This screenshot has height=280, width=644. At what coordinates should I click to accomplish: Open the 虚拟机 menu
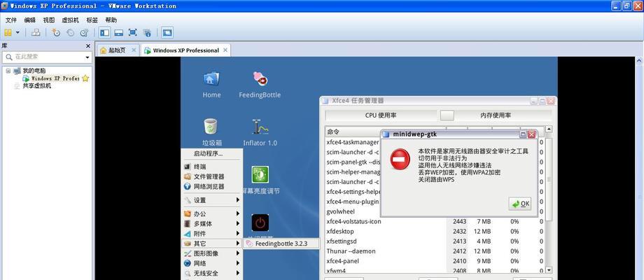[70, 20]
